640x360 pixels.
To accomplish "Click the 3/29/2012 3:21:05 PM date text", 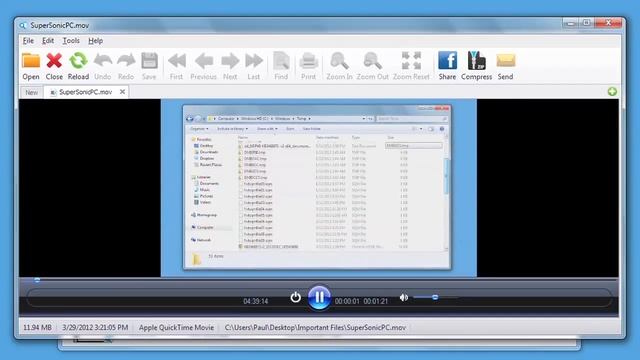I will [x=95, y=327].
